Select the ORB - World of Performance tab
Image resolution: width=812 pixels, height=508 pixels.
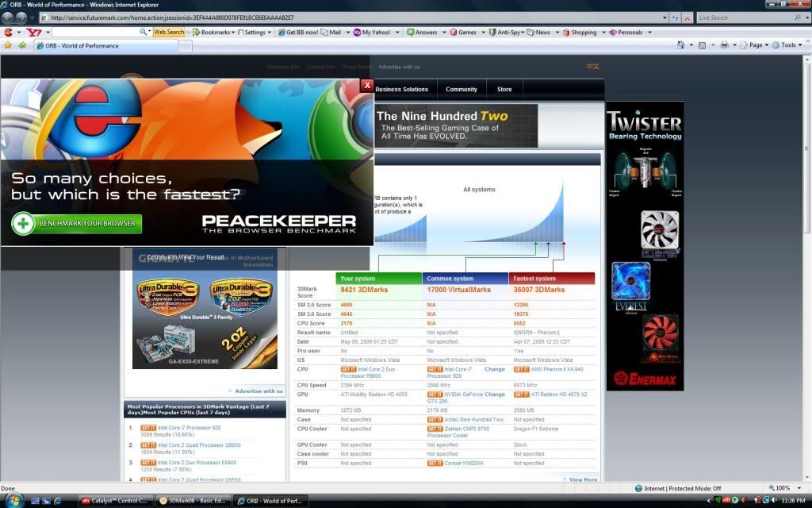tap(105, 45)
